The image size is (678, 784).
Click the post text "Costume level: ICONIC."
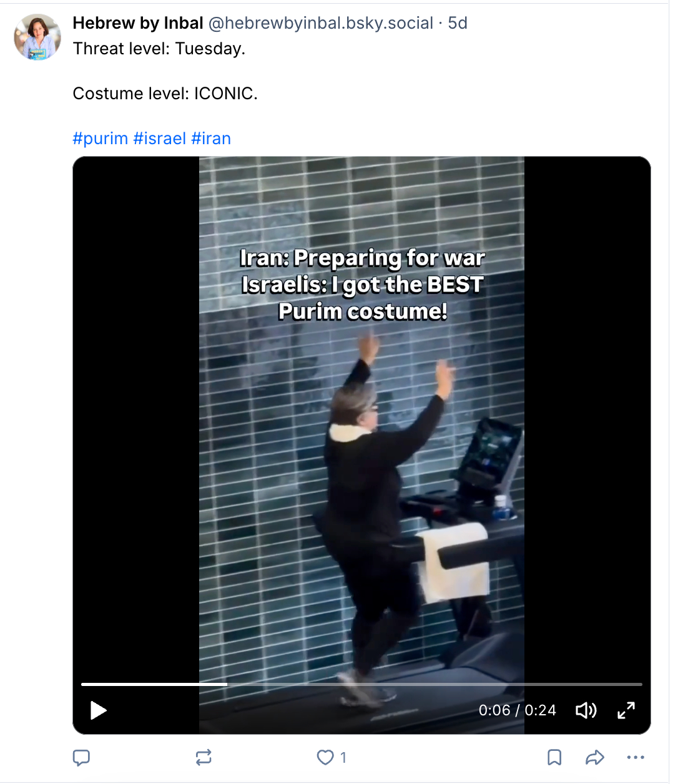click(x=165, y=94)
